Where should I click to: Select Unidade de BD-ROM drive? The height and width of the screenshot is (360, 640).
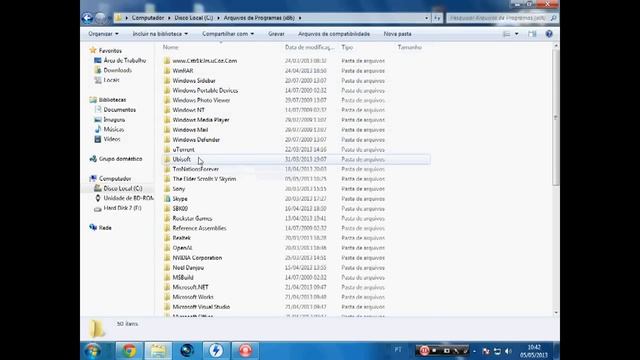[128, 198]
